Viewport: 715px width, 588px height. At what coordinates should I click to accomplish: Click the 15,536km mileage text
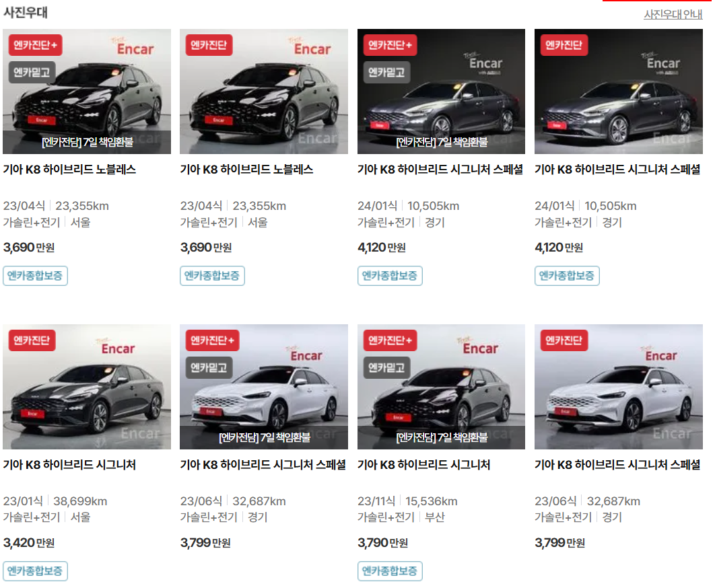[x=432, y=501]
